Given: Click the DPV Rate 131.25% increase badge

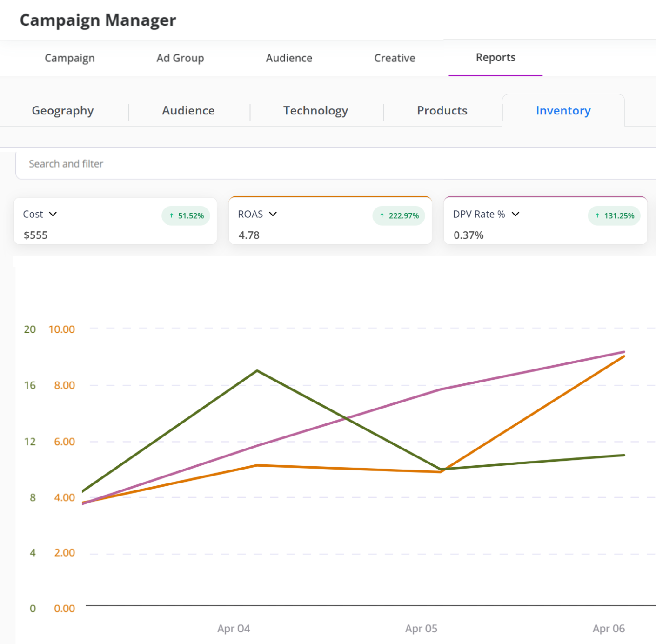Looking at the screenshot, I should point(614,216).
